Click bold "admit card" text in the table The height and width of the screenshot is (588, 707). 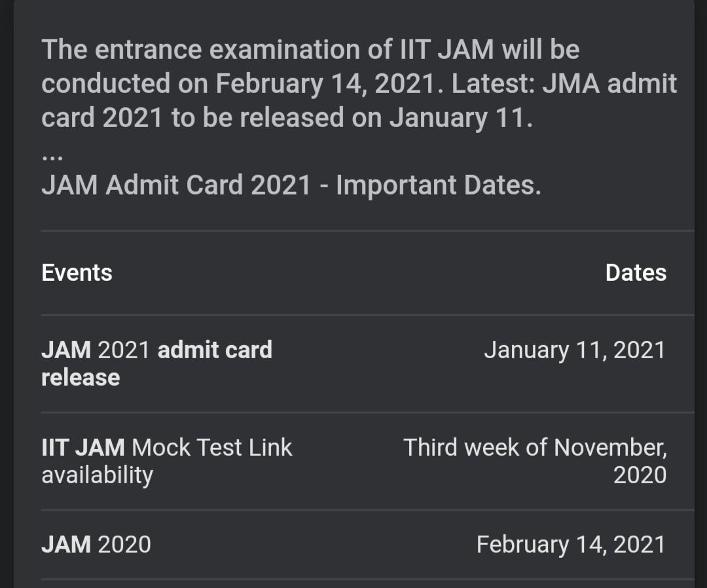pos(215,350)
